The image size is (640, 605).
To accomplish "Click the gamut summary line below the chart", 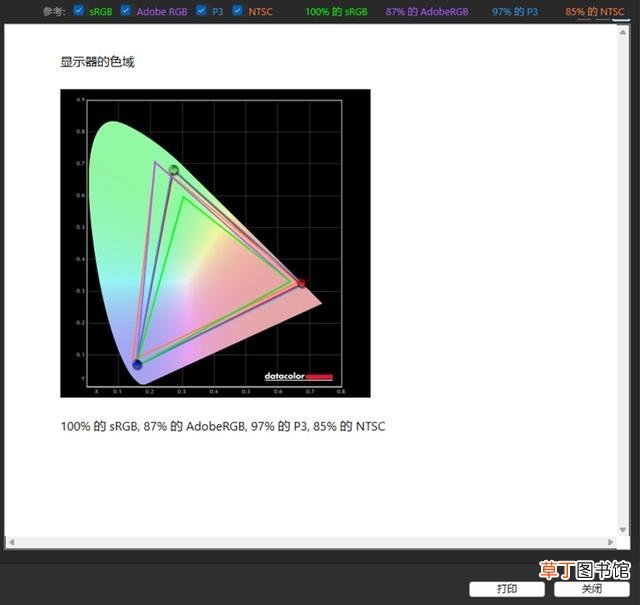I will (223, 427).
